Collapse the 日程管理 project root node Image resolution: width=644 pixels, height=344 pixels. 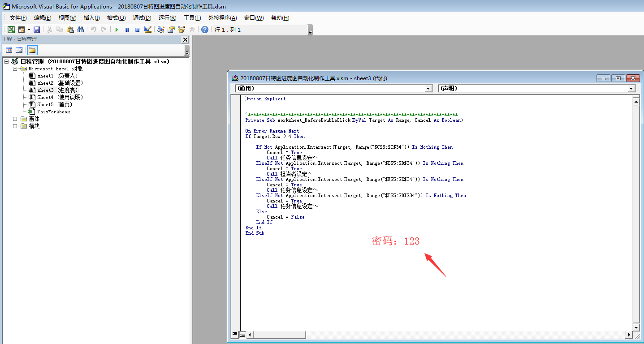[7, 61]
